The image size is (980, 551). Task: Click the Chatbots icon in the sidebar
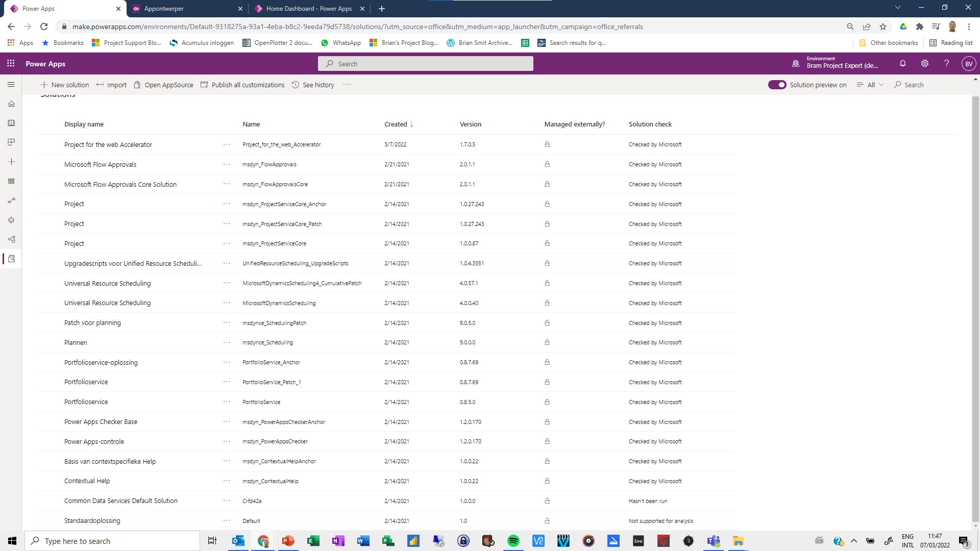click(x=11, y=220)
